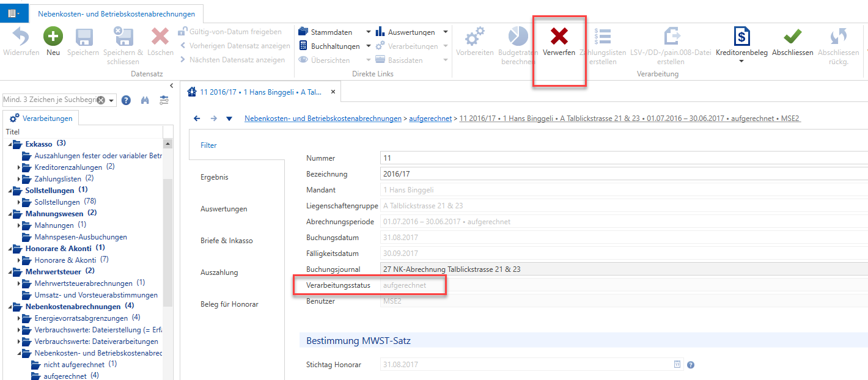This screenshot has width=868, height=380.
Task: Click the info icon beside Stichtag Honorar
Action: (691, 365)
